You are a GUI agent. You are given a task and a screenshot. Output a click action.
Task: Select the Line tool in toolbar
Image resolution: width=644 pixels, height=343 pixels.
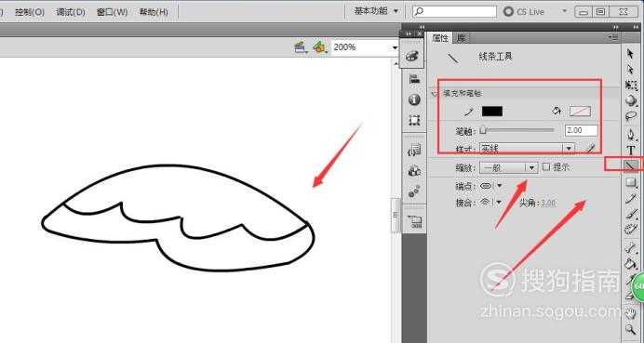pyautogui.click(x=630, y=165)
